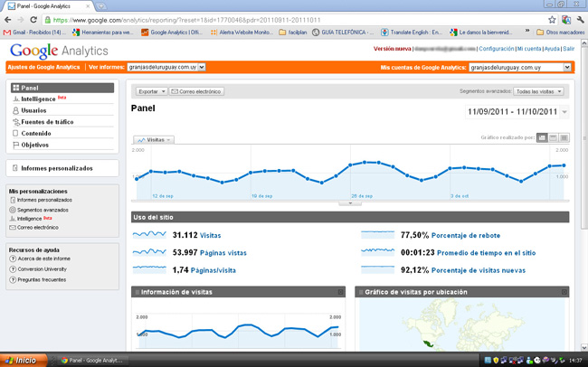Open Objetivos menu item

click(62, 145)
